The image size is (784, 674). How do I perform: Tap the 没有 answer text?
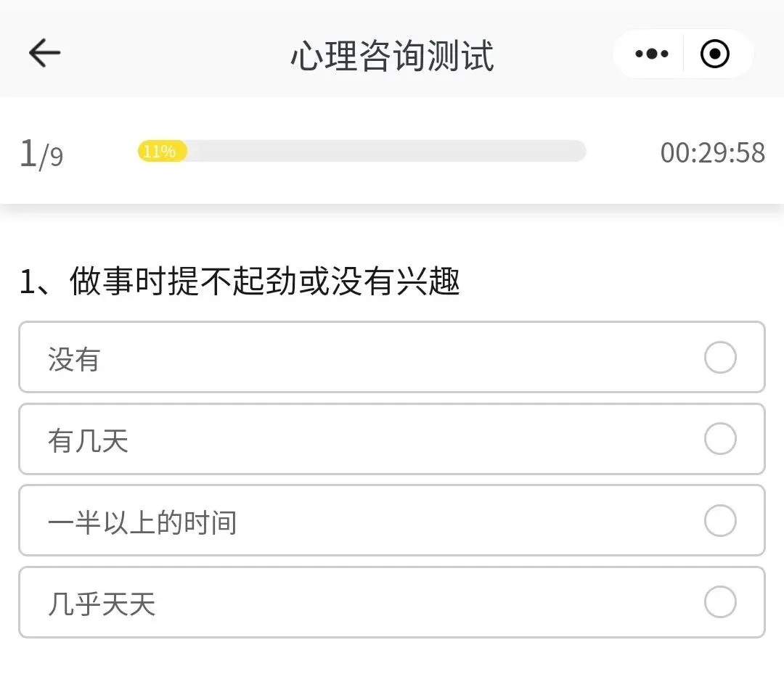click(74, 359)
